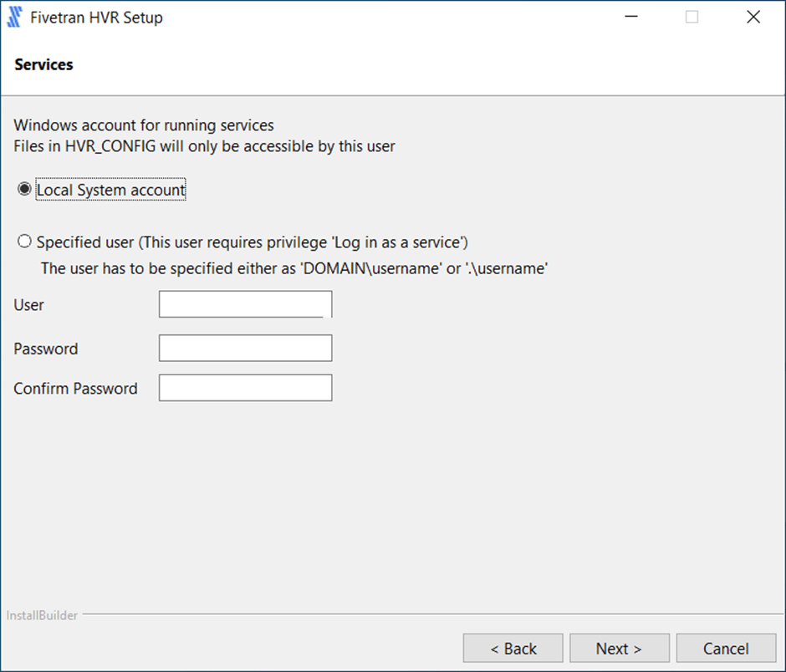Activate the Confirm Password entry box
786x672 pixels.
coord(245,388)
